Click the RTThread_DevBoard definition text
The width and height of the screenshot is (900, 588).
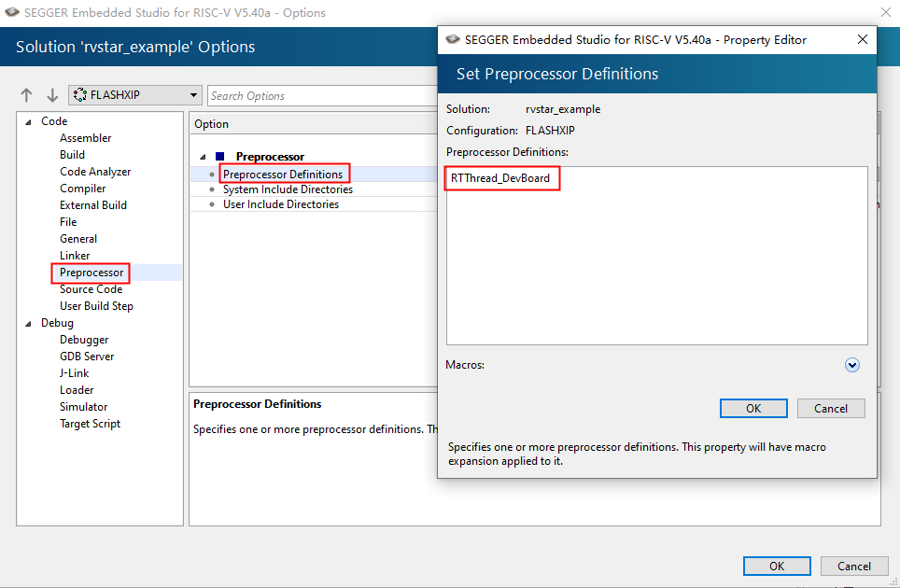499,178
